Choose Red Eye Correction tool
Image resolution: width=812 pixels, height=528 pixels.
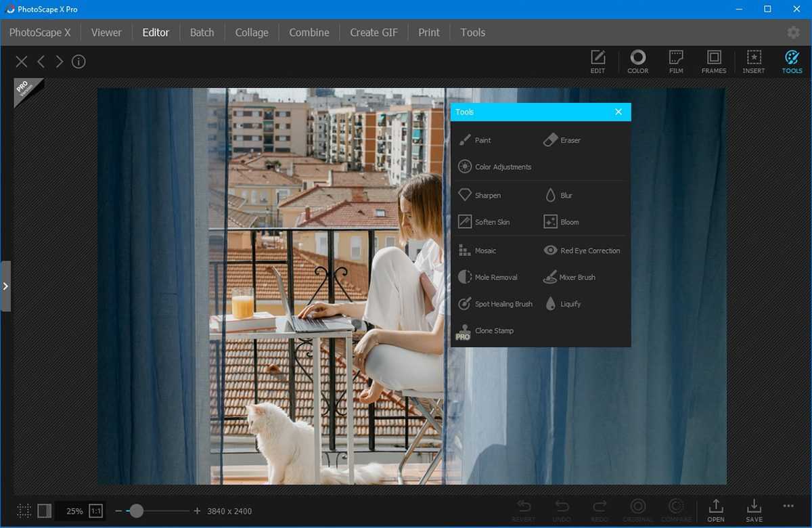582,250
